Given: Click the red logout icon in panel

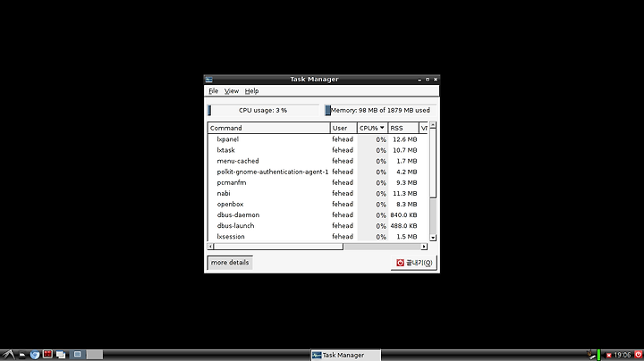Looking at the screenshot, I should coord(639,355).
